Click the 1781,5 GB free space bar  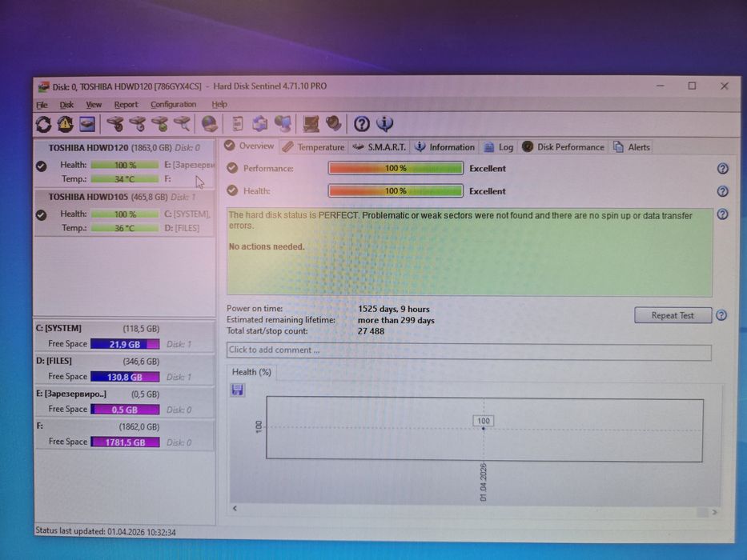(125, 442)
